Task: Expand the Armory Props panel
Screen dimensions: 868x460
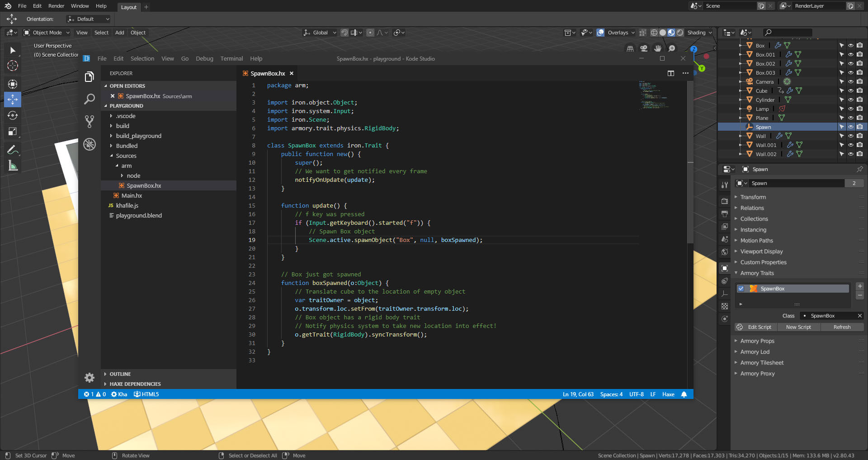Action: pos(757,341)
